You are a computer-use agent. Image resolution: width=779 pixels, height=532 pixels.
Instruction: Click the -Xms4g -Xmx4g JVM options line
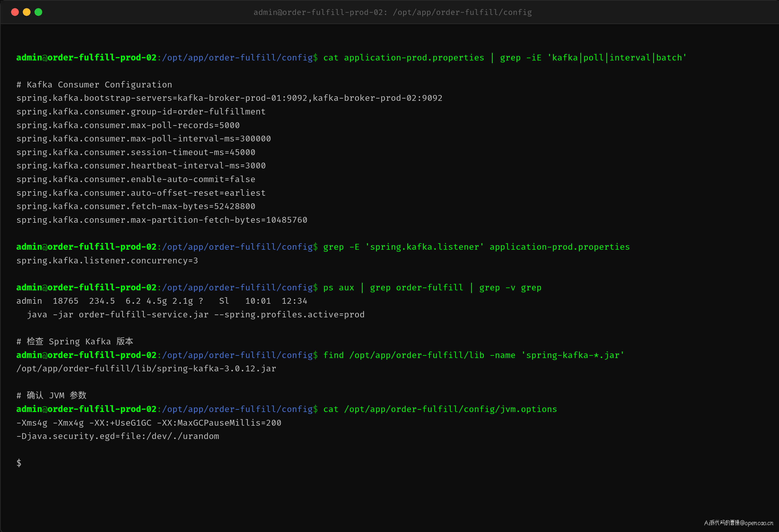(x=149, y=423)
